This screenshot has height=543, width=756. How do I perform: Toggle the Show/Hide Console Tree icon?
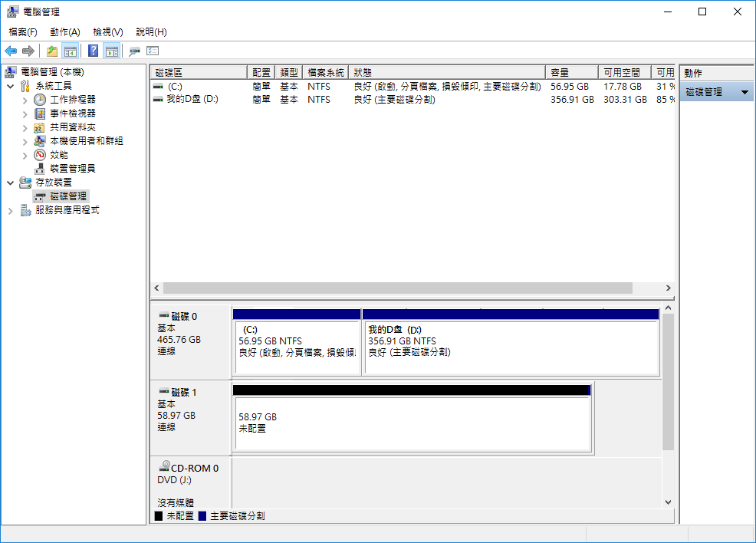coord(71,51)
